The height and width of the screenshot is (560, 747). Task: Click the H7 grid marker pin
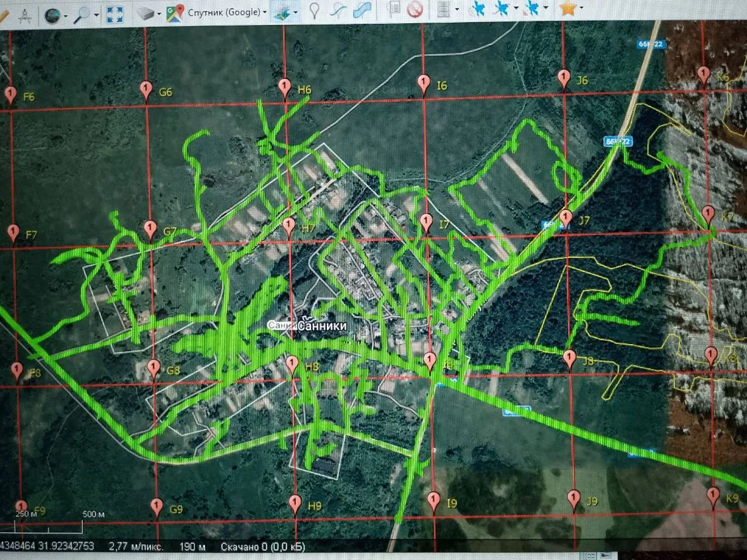tap(288, 226)
